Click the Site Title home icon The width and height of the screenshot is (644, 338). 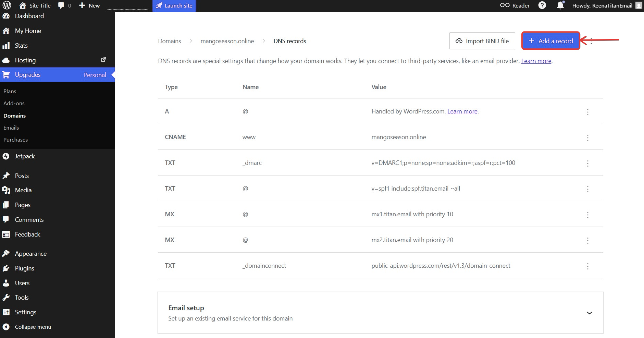click(x=23, y=5)
